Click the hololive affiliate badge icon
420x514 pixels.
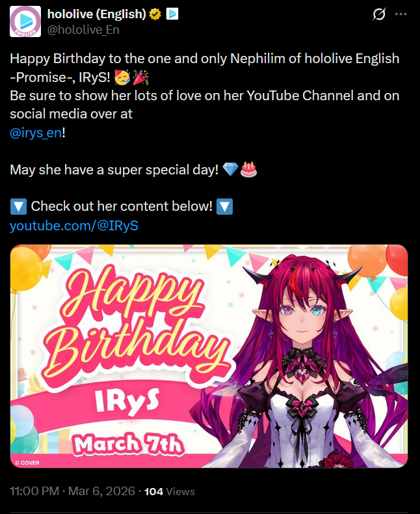tap(172, 14)
